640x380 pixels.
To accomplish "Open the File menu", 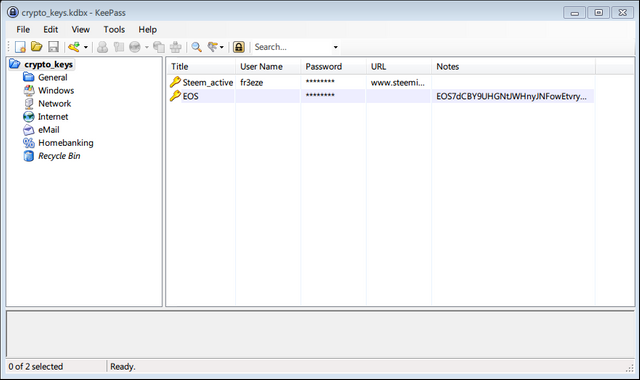I will pos(23,29).
